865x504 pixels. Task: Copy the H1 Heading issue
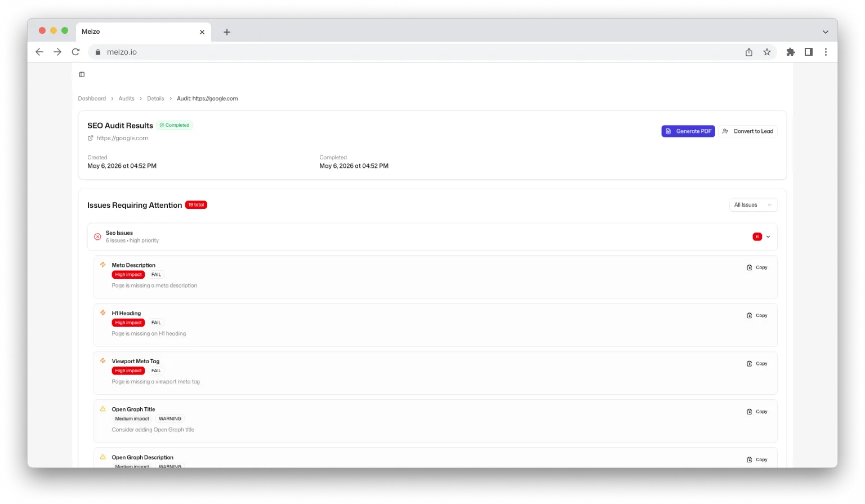[757, 315]
